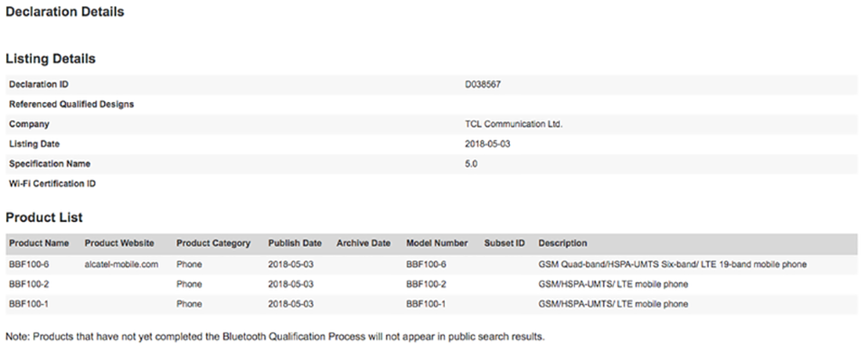Image resolution: width=868 pixels, height=352 pixels.
Task: Click 'Phone' category in BBF100-1 row
Action: pos(189,304)
